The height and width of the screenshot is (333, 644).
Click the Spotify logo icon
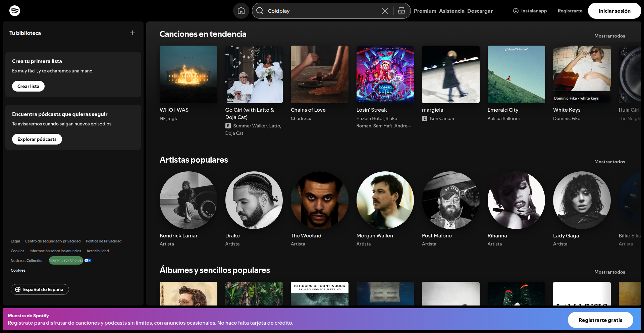(x=15, y=11)
